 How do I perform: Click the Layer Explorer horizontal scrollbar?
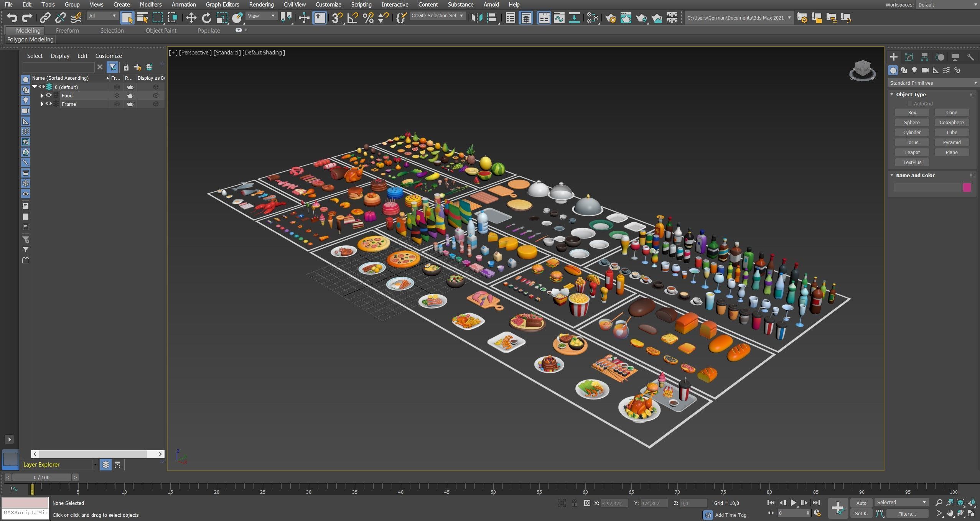(x=93, y=454)
